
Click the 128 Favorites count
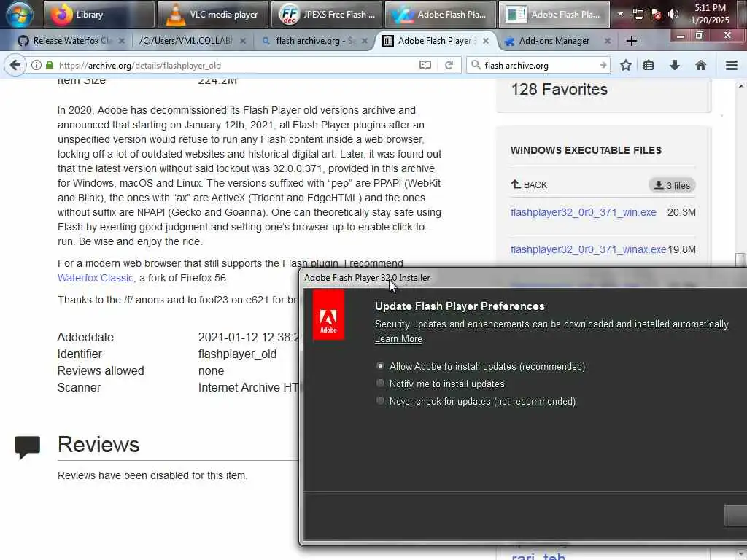(560, 90)
